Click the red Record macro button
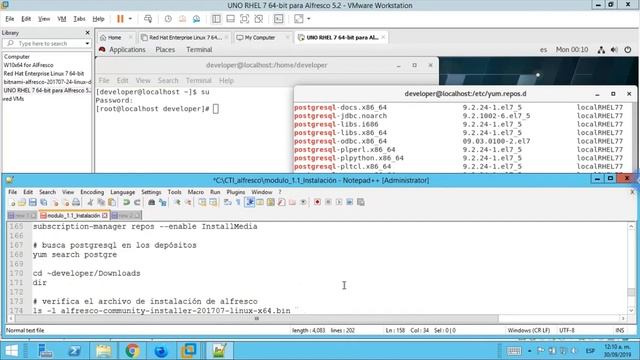 click(x=317, y=202)
